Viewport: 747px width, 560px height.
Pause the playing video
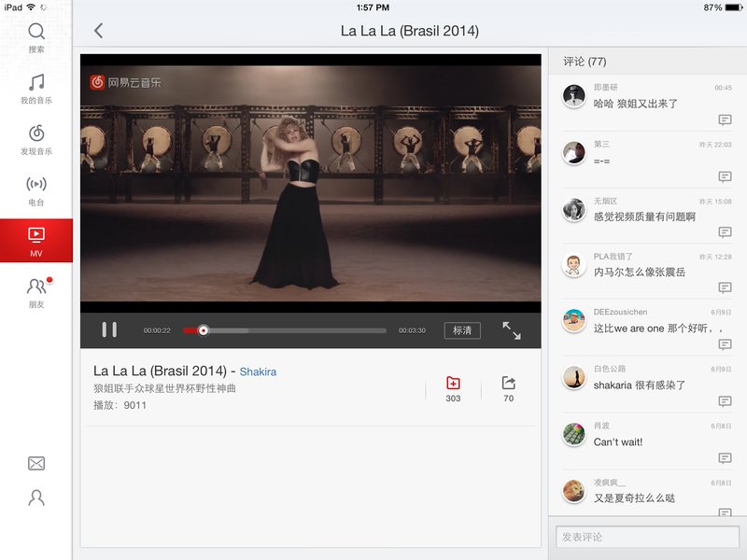(109, 330)
